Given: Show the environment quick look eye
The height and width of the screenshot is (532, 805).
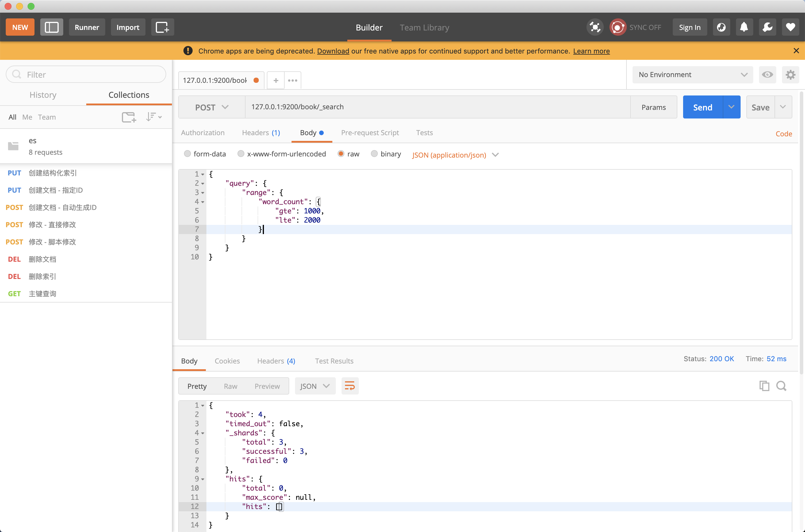Looking at the screenshot, I should click(x=767, y=75).
